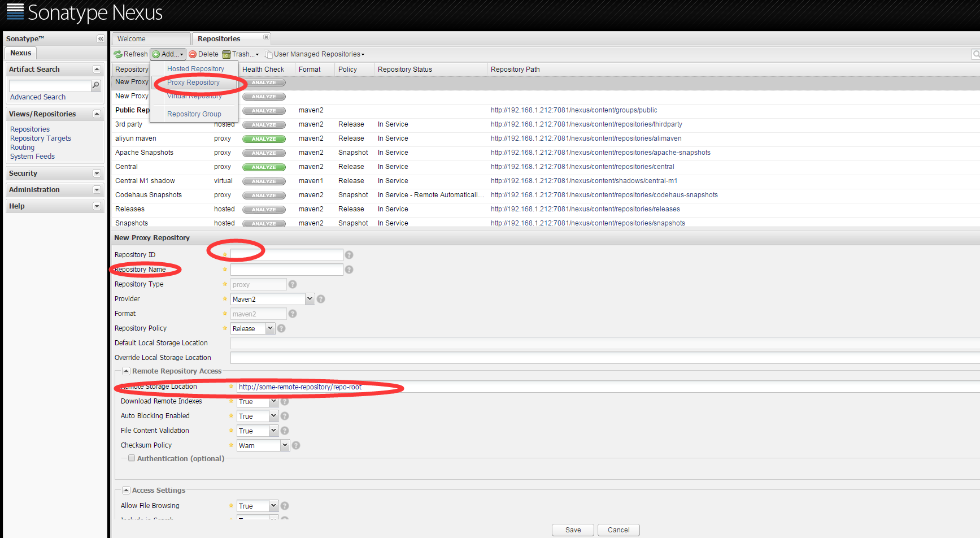Viewport: 980px width, 538px height.
Task: Expand the Help section
Action: tap(97, 206)
